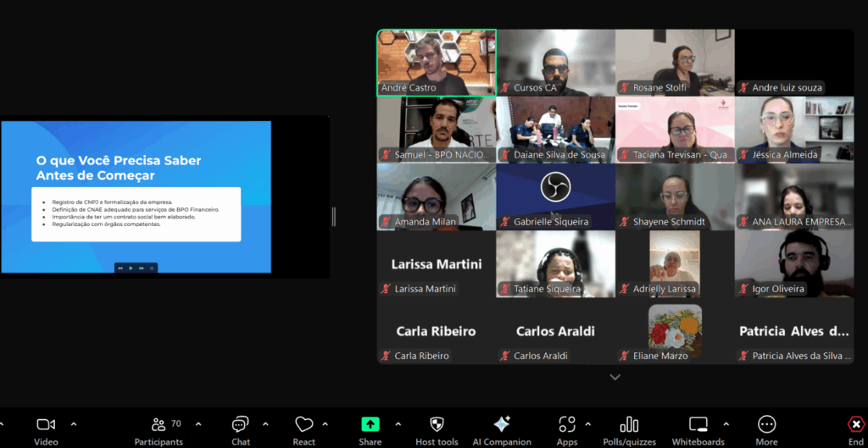Open the Participants panel icon
This screenshot has width=868, height=448.
[x=159, y=425]
